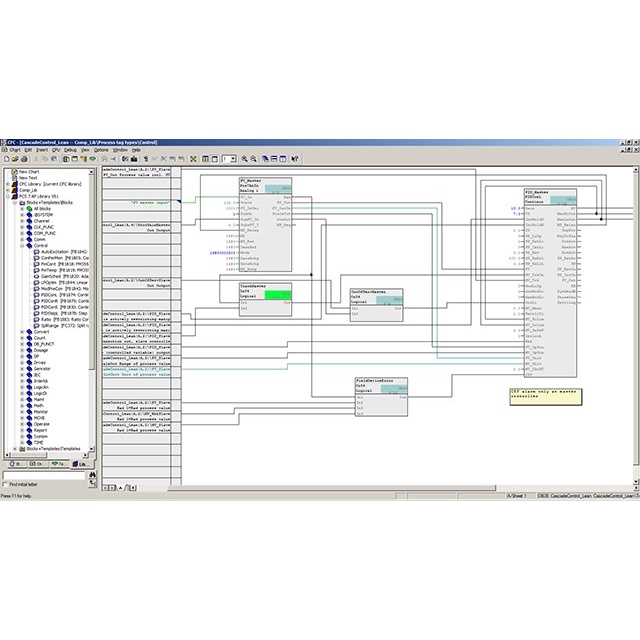The width and height of the screenshot is (640, 640).
Task: Open the Options menu
Action: pos(101,150)
